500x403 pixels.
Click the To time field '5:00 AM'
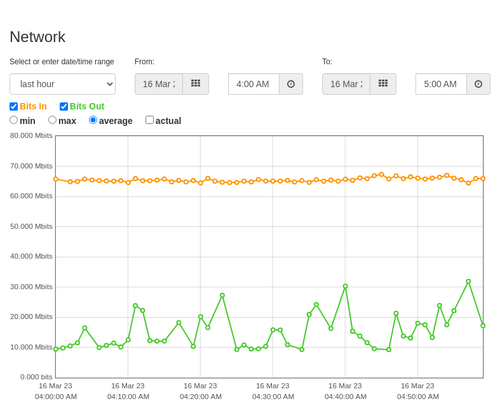[441, 84]
